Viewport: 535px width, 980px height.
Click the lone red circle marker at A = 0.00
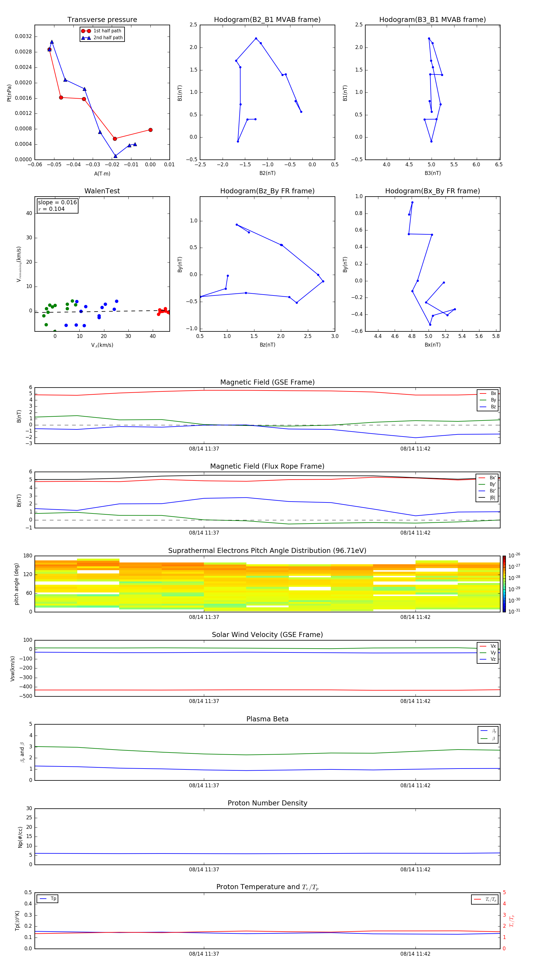[150, 130]
